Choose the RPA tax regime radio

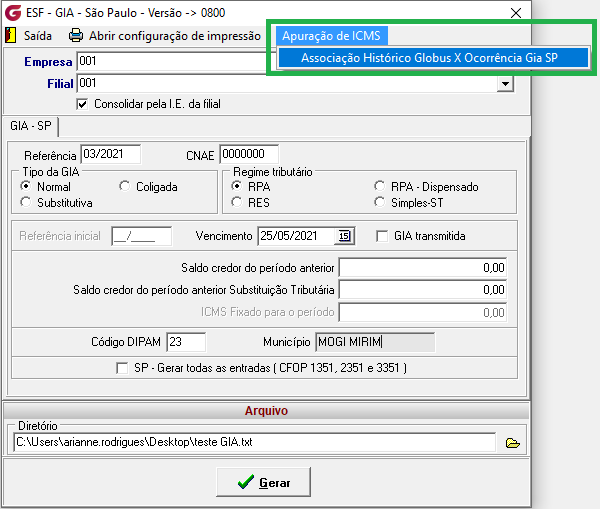[237, 186]
